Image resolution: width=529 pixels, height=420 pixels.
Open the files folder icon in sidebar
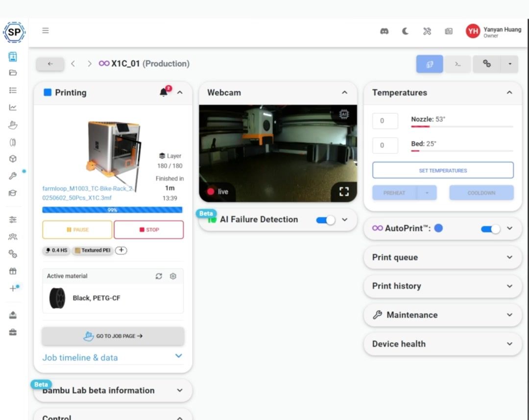(13, 73)
